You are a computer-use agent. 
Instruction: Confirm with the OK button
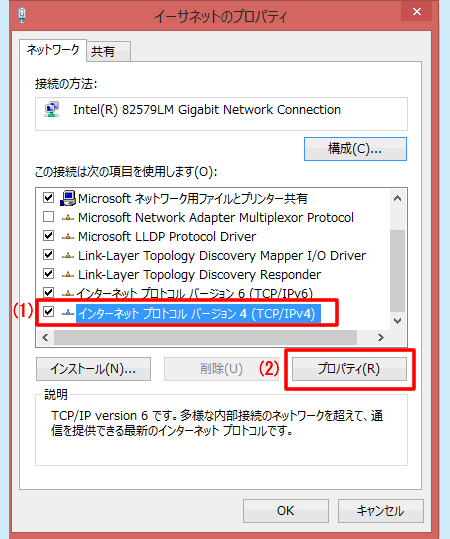286,511
